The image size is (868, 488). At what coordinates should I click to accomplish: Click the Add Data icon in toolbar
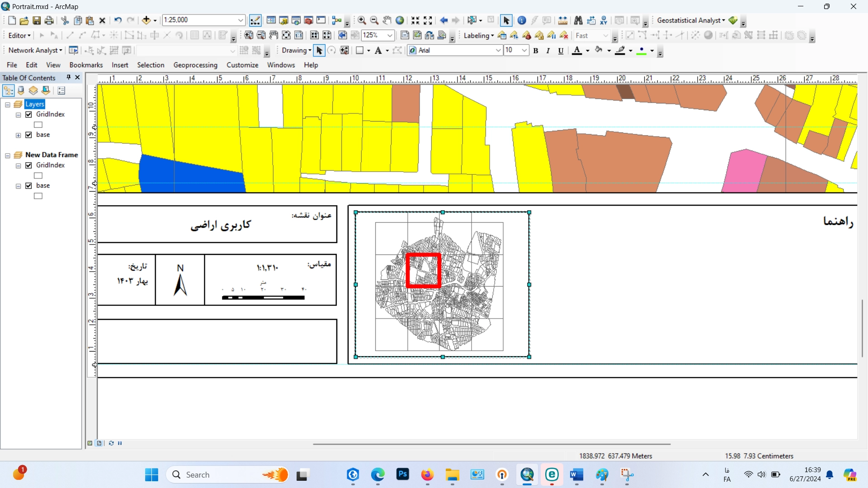[x=146, y=20]
